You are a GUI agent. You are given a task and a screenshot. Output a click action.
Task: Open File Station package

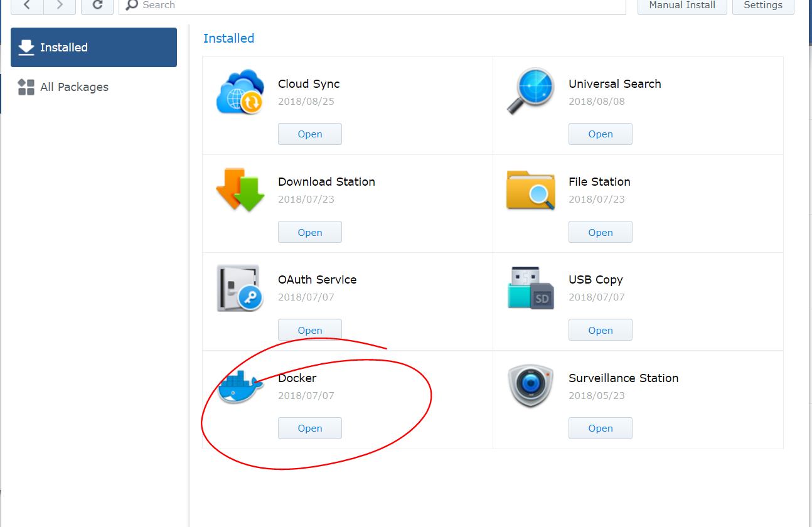[x=601, y=232]
